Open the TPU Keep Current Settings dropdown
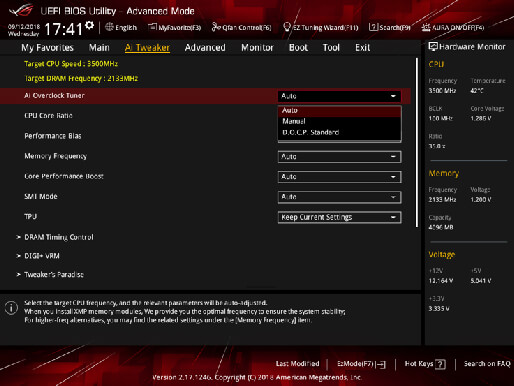The image size is (514, 386). click(339, 217)
